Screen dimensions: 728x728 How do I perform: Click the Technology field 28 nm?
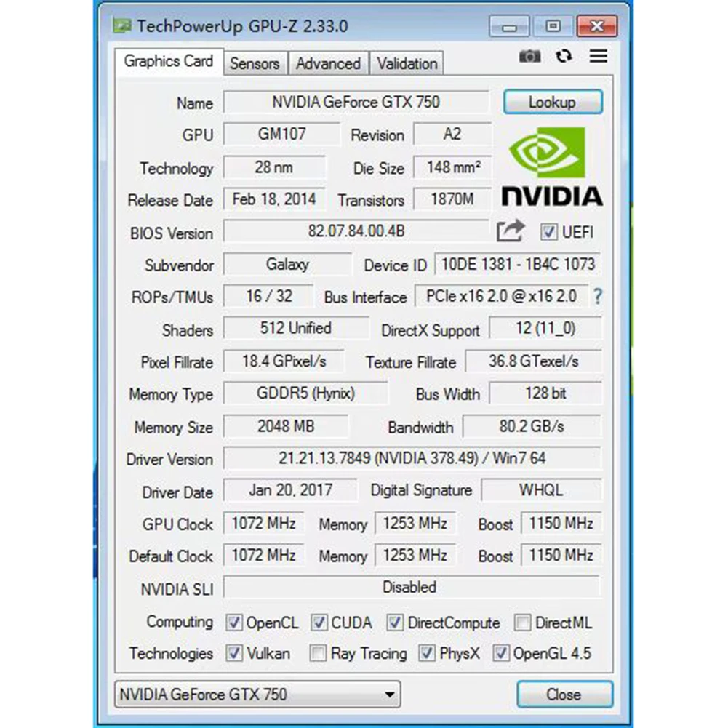[x=274, y=167]
